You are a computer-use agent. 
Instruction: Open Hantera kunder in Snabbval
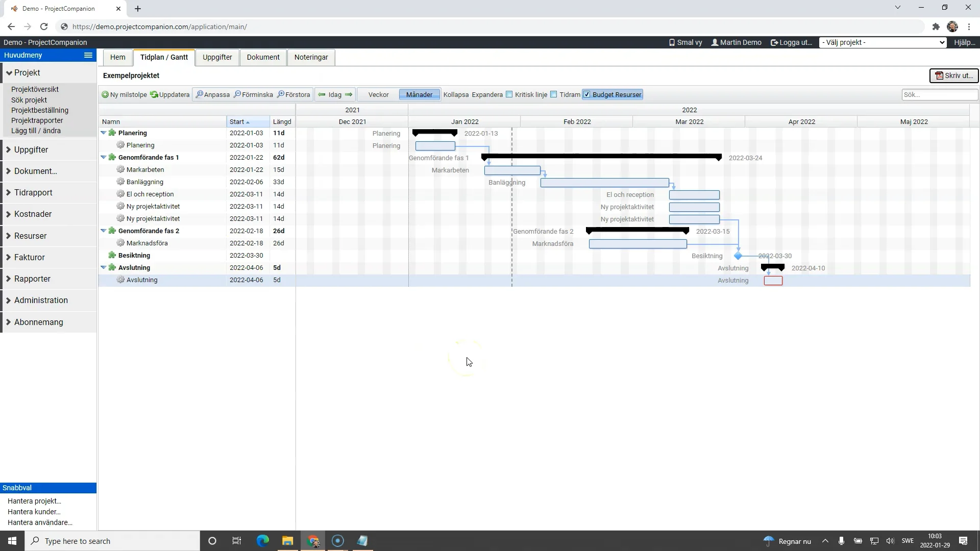34,512
